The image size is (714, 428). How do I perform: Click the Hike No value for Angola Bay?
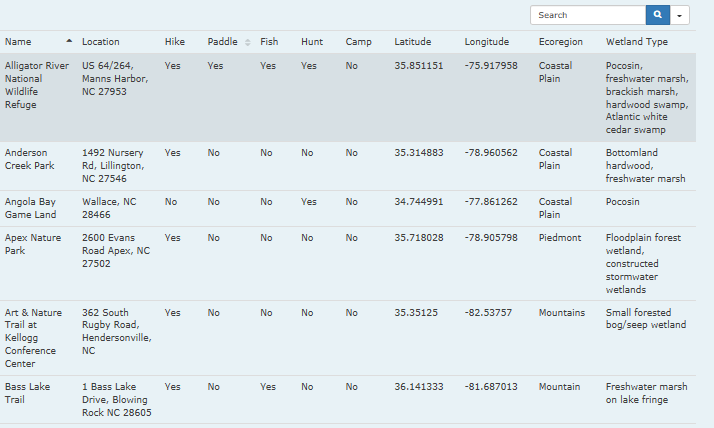[171, 202]
